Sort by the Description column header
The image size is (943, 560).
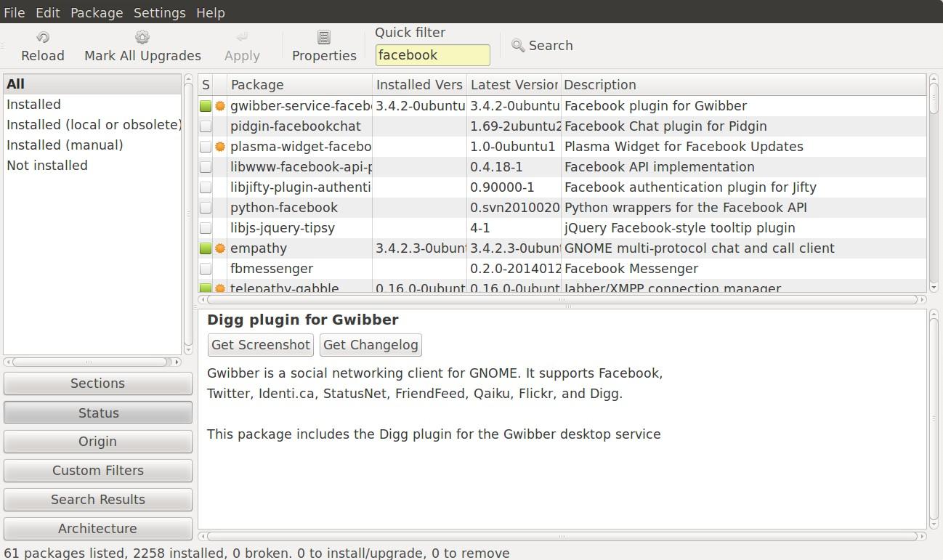click(x=743, y=85)
